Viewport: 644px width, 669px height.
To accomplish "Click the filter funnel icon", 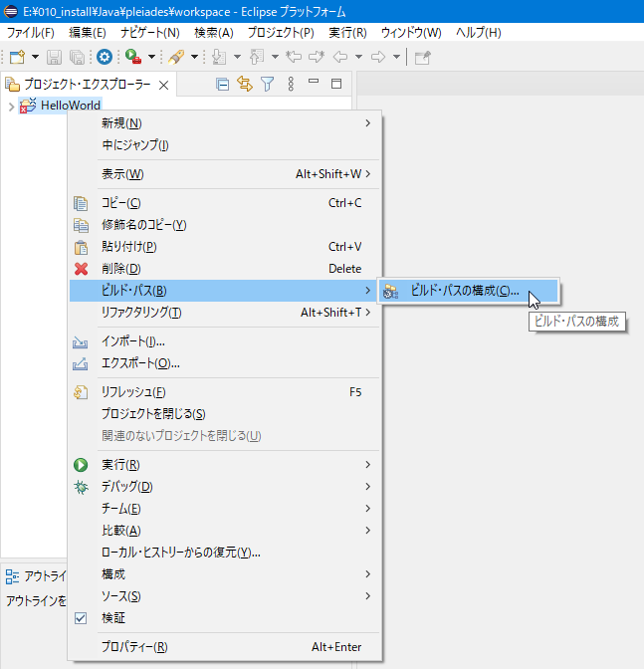I will [x=268, y=84].
